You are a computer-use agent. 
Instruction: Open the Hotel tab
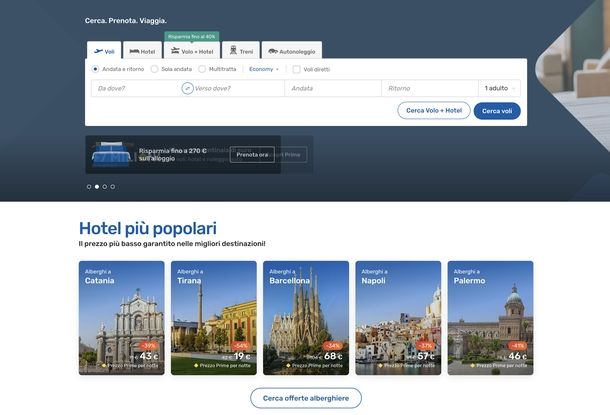pyautogui.click(x=141, y=51)
